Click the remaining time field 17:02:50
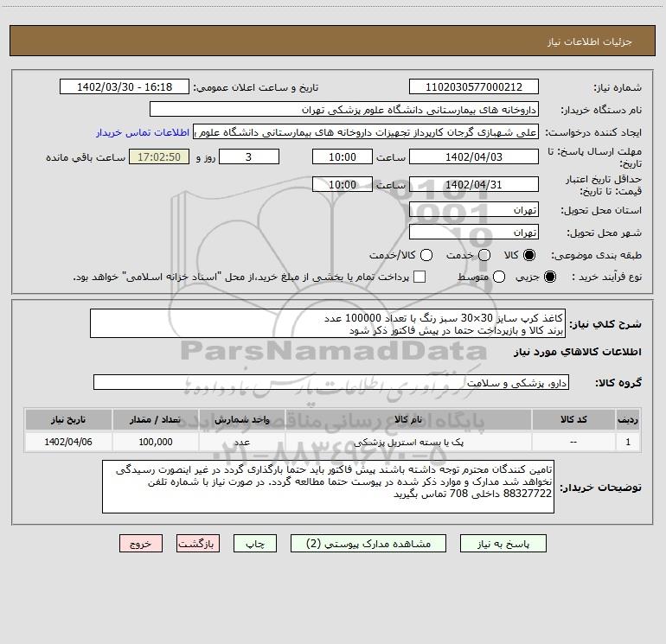Image resolution: width=666 pixels, height=644 pixels. pos(159,157)
